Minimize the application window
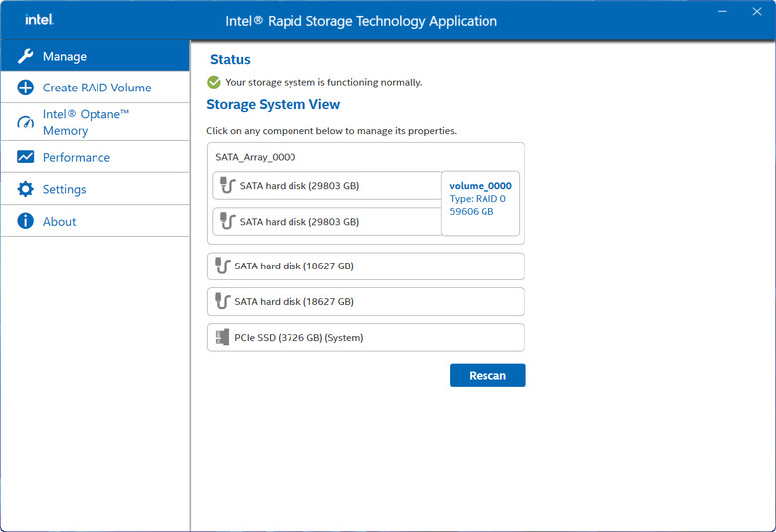Image resolution: width=776 pixels, height=532 pixels. (x=722, y=11)
